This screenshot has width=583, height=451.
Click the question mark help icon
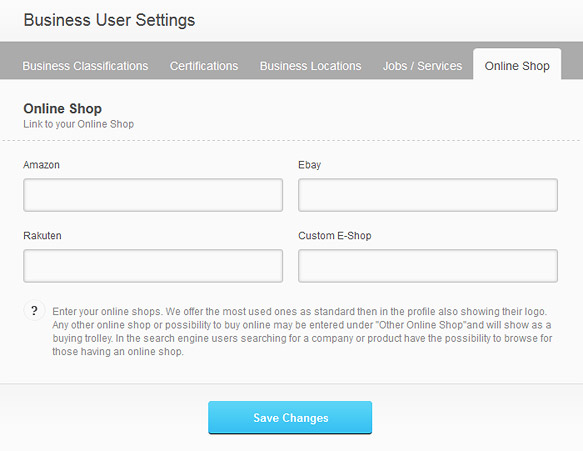coord(34,310)
